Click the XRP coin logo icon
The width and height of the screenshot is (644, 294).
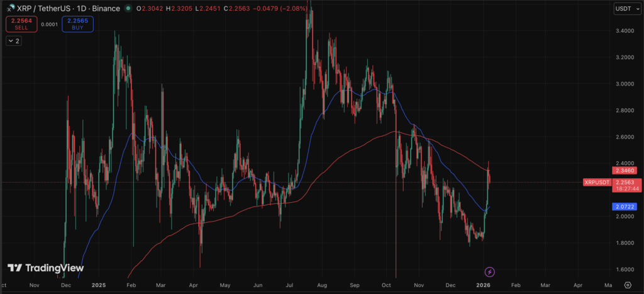(10, 8)
